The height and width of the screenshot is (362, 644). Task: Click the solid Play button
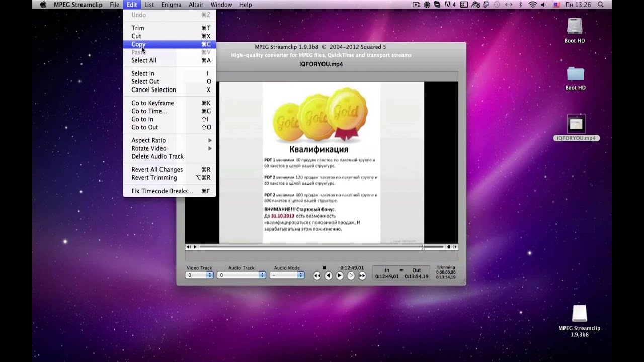tap(340, 276)
